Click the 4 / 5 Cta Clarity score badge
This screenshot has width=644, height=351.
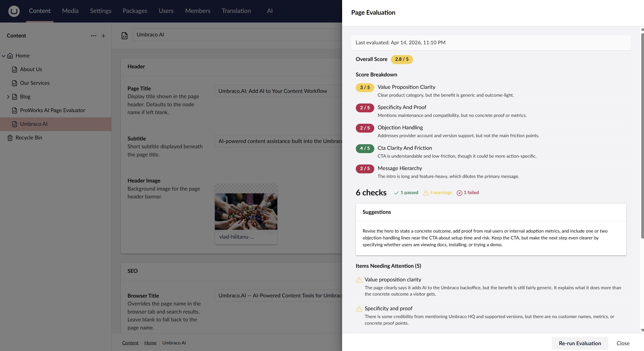365,148
